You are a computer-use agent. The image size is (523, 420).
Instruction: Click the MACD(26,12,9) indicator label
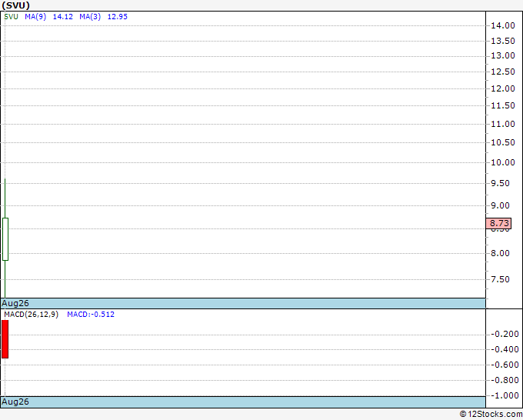31,315
